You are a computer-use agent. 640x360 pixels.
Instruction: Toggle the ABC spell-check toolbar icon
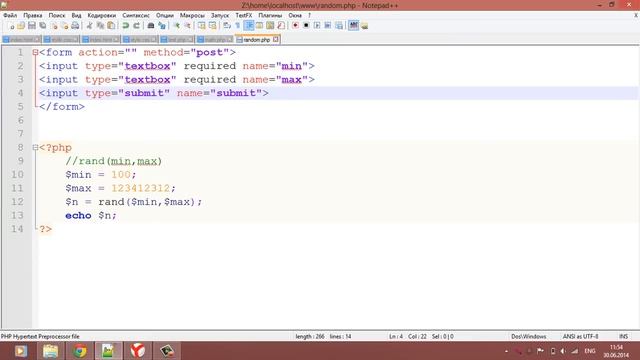point(353,26)
